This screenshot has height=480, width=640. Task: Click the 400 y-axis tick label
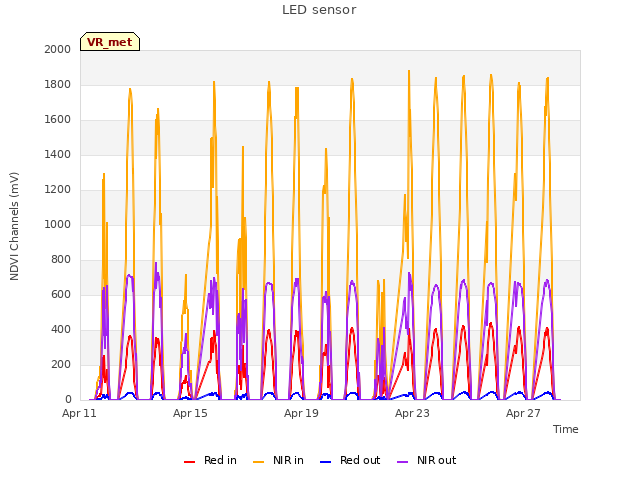pyautogui.click(x=61, y=329)
